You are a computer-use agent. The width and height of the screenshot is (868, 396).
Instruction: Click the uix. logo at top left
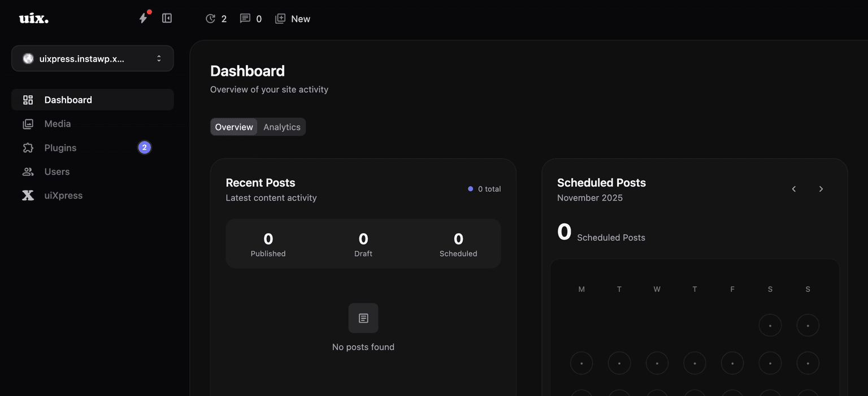tap(33, 18)
